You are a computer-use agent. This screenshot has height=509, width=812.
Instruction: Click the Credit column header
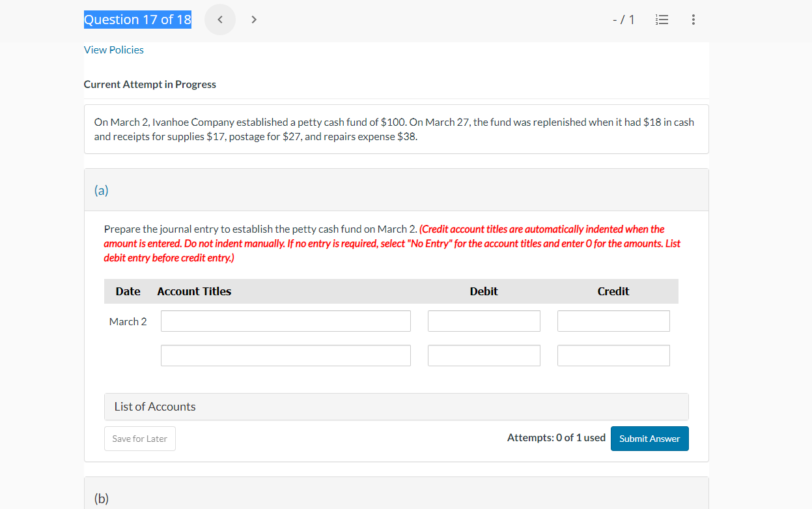(x=613, y=291)
